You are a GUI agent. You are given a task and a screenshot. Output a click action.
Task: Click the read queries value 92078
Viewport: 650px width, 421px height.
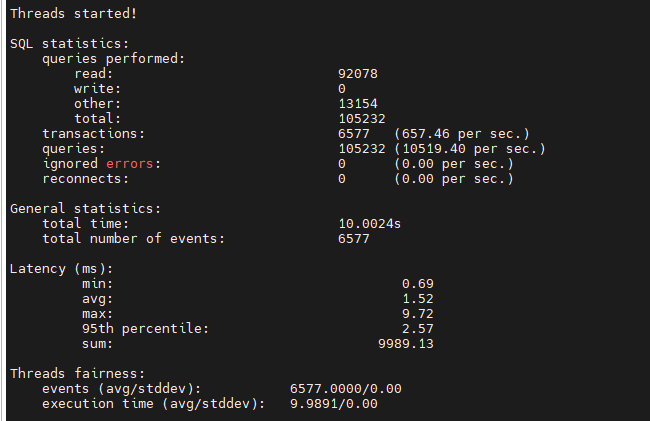(x=358, y=73)
